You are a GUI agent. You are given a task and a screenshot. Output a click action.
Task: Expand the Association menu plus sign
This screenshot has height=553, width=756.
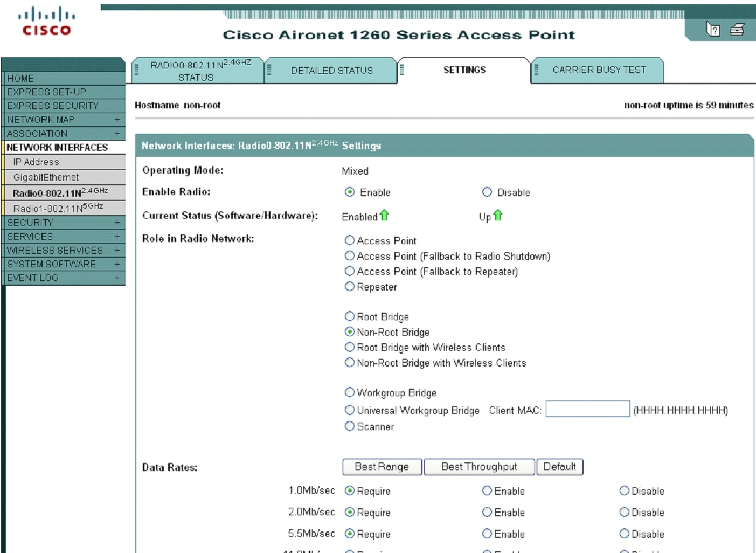coord(117,133)
